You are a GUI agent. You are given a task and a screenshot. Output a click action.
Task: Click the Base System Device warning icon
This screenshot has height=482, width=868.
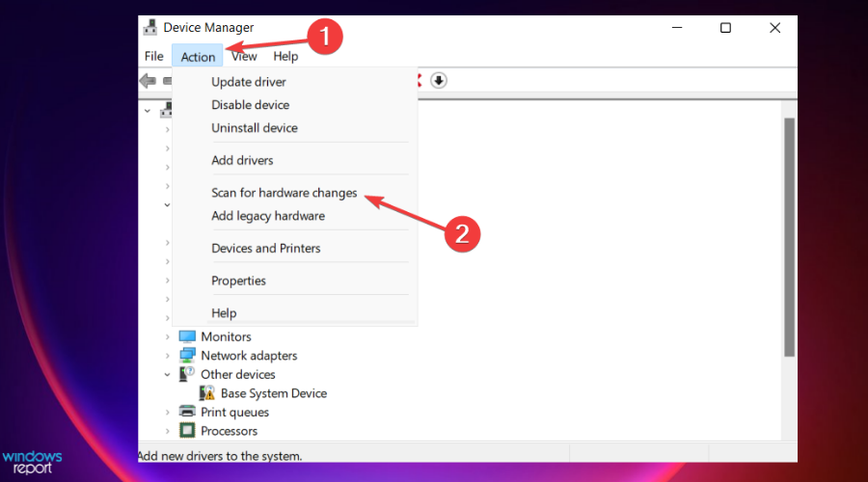coord(207,393)
